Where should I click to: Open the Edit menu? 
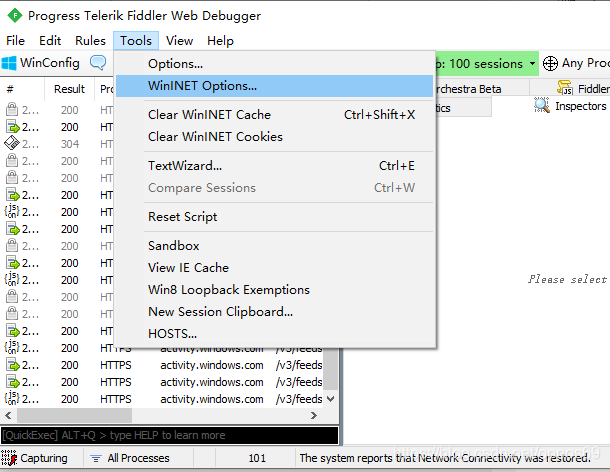point(50,40)
